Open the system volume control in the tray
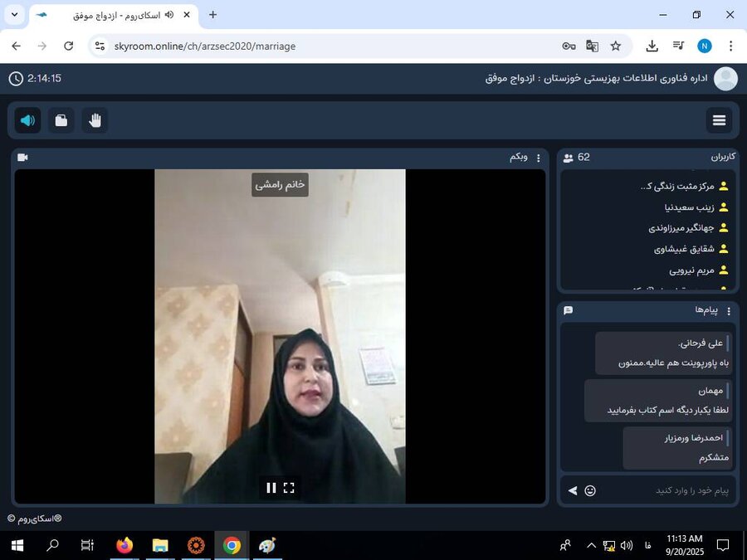Screen dimensions: 747x560 tap(627, 546)
